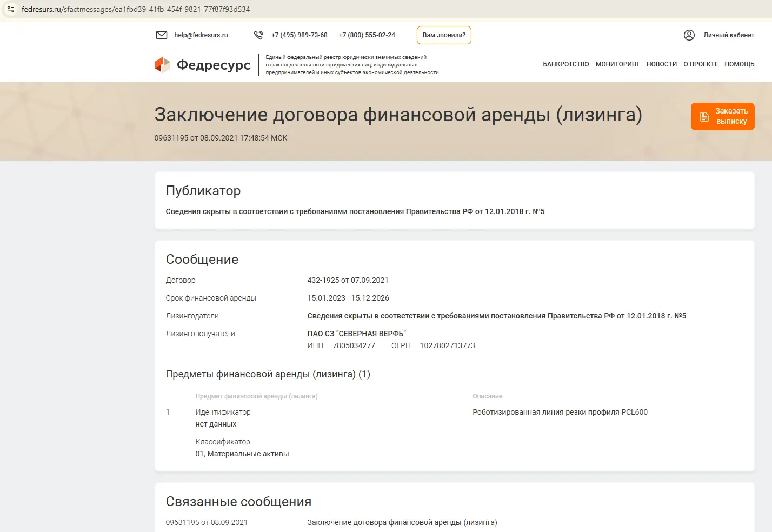The image size is (772, 532).
Task: Click the Связанные сообщения heading
Action: coord(238,502)
